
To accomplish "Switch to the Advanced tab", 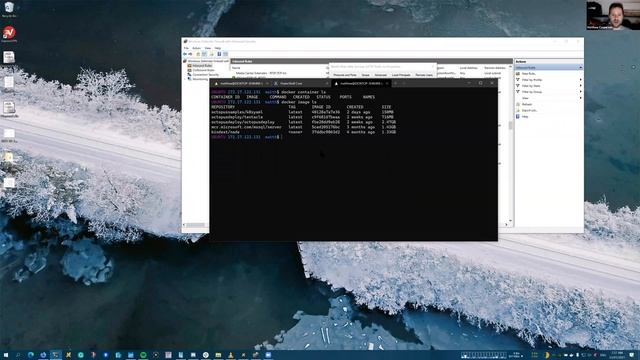I will [380, 75].
